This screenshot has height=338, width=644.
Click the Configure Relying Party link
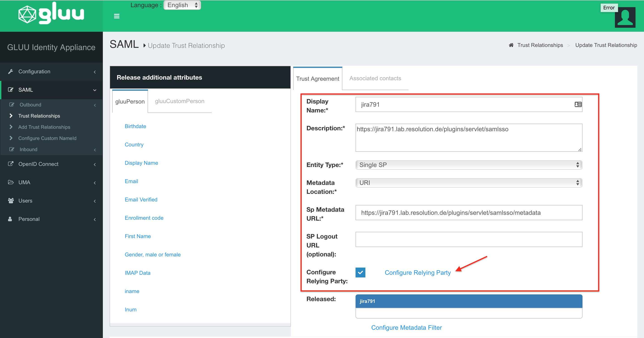[417, 273]
